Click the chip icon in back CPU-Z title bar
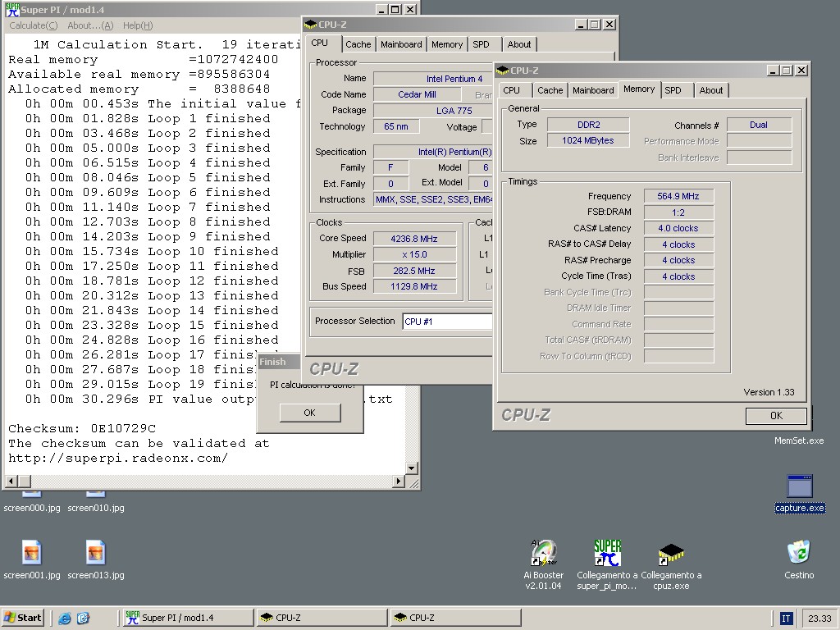The image size is (840, 630). tap(310, 25)
